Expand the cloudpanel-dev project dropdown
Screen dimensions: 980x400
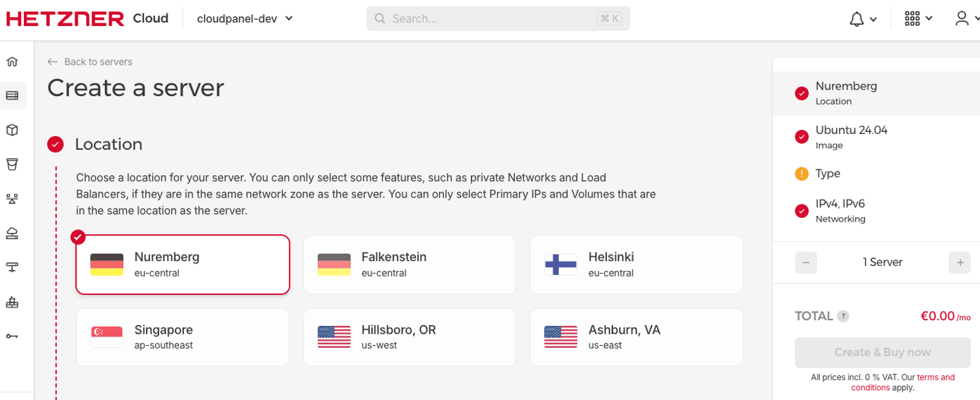(245, 19)
